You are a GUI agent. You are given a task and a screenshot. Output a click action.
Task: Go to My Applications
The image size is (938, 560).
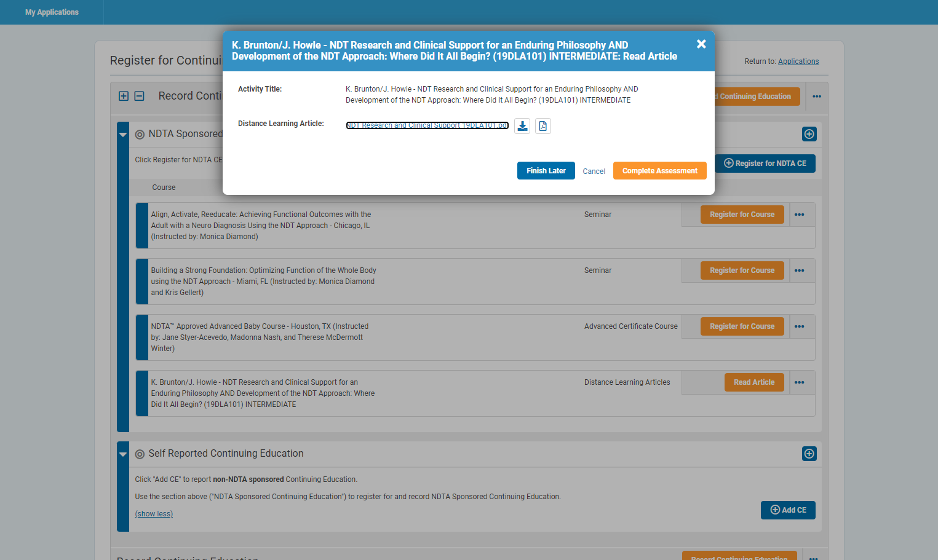pyautogui.click(x=52, y=12)
